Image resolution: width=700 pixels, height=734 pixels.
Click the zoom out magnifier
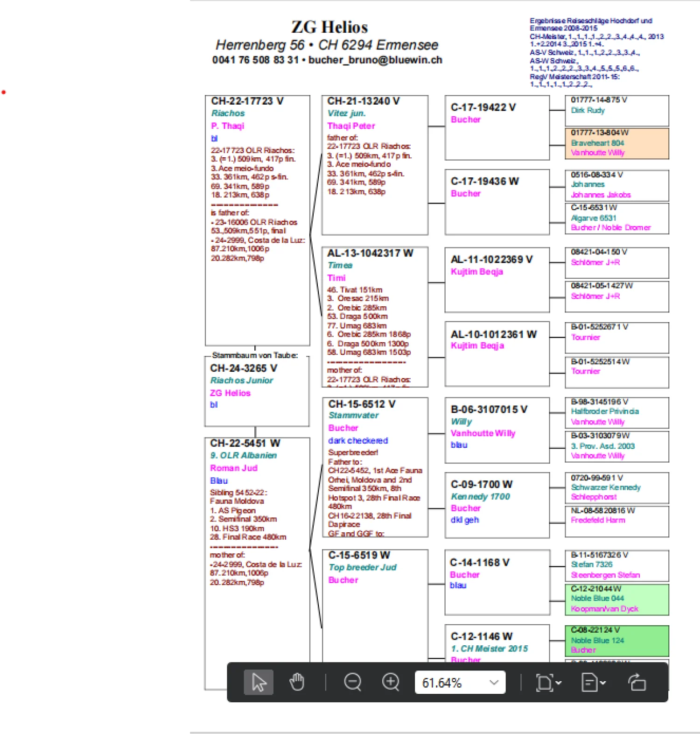pos(353,683)
